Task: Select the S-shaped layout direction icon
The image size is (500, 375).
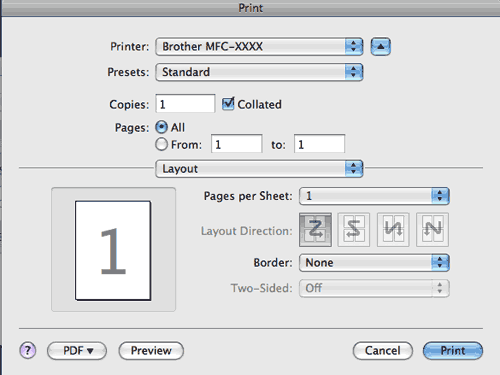Action: click(x=354, y=230)
